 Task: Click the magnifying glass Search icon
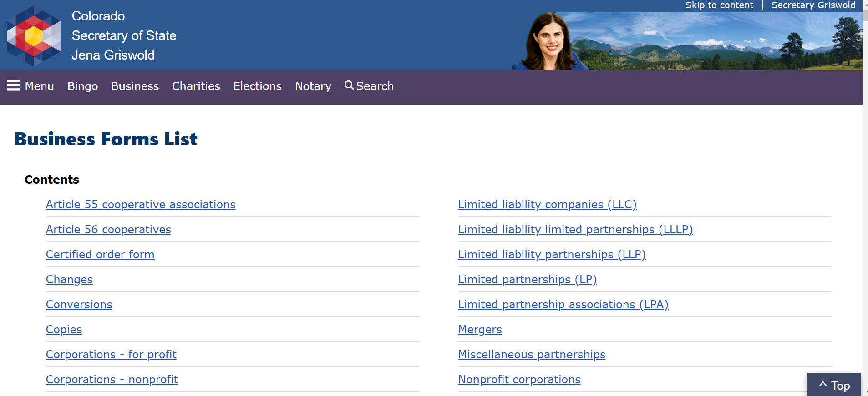(x=349, y=85)
